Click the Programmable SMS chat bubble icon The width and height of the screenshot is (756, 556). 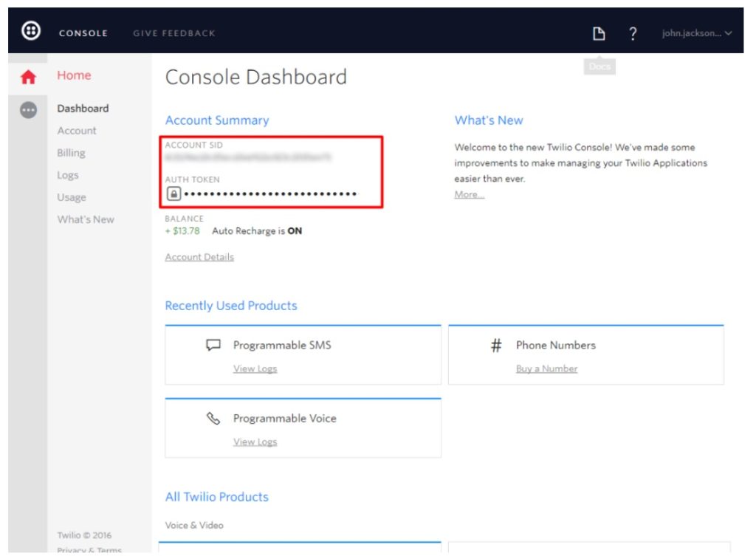[x=213, y=345]
